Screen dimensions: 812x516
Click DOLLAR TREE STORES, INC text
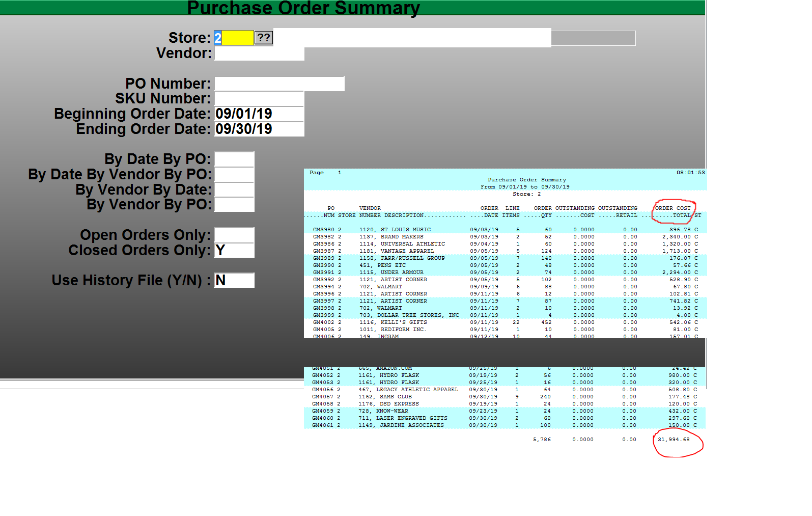point(418,315)
